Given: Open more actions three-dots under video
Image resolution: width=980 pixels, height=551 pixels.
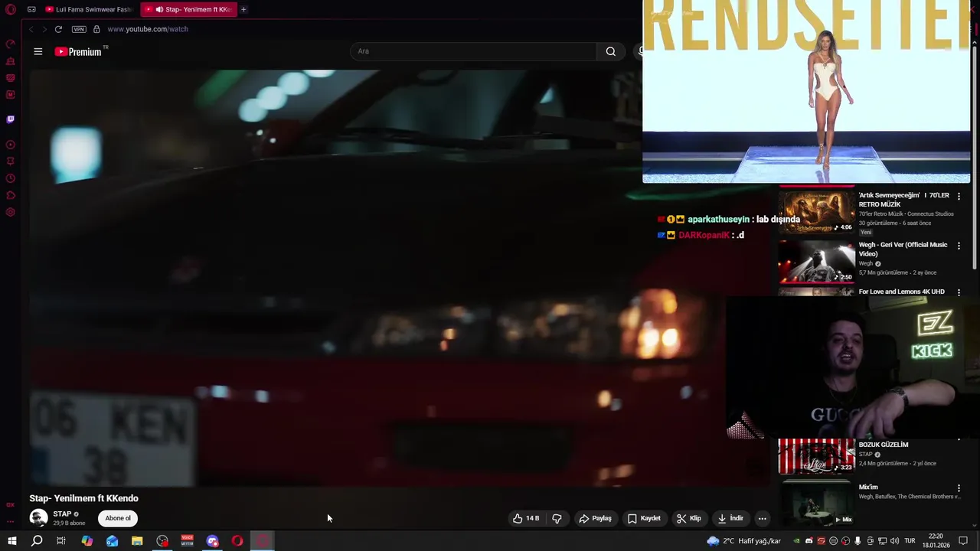Looking at the screenshot, I should (762, 518).
